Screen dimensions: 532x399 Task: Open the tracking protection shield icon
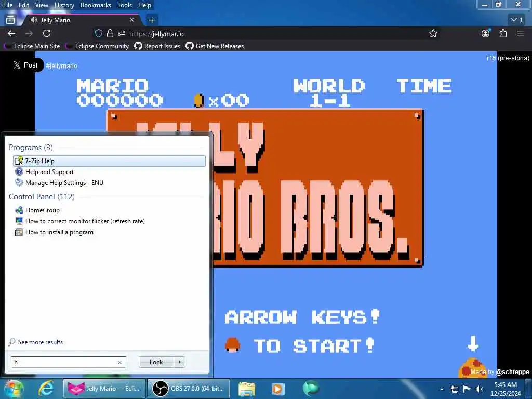[x=98, y=34]
